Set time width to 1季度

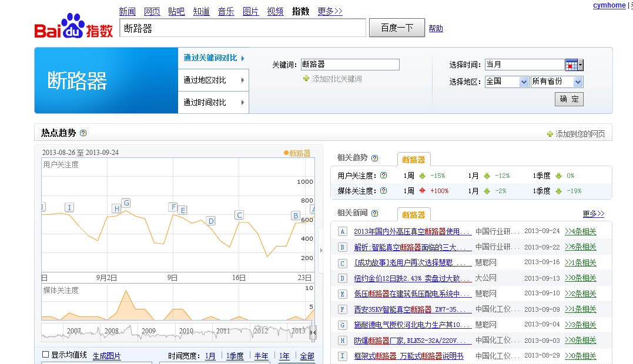click(x=235, y=356)
